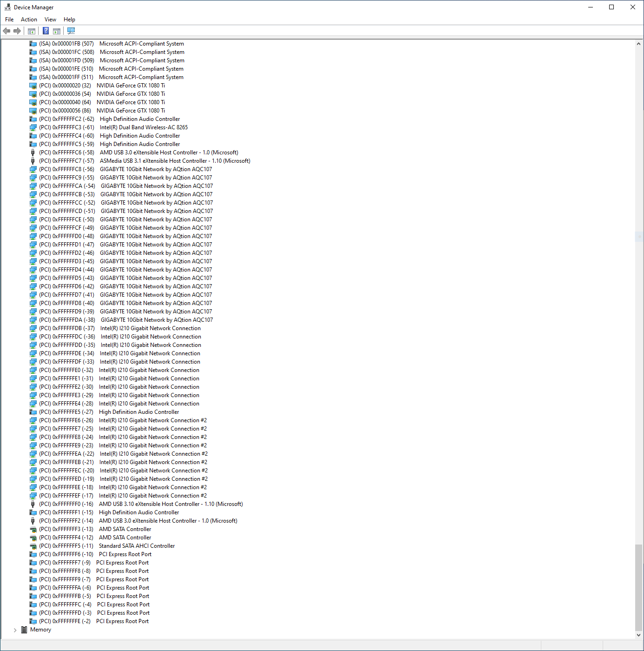Image resolution: width=644 pixels, height=651 pixels.
Task: Click the storage controller icon of the (PCI) 0xFFFFFFF3 (-13) row
Action: pyautogui.click(x=33, y=529)
